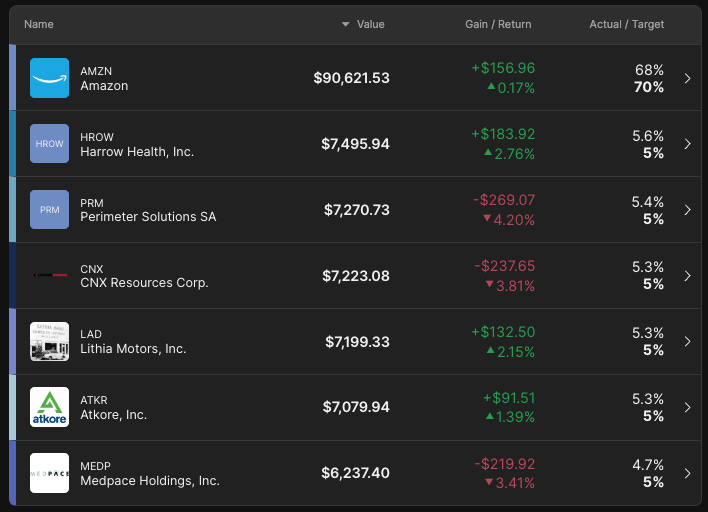708x512 pixels.
Task: Select the LAD ticker text
Action: click(91, 334)
